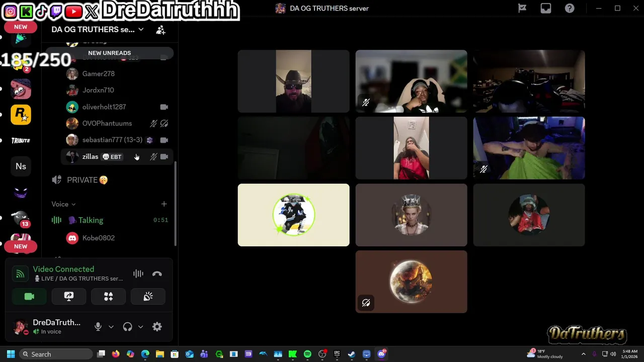This screenshot has width=644, height=362.
Task: Click the invite people icon beside server name
Action: (x=160, y=30)
